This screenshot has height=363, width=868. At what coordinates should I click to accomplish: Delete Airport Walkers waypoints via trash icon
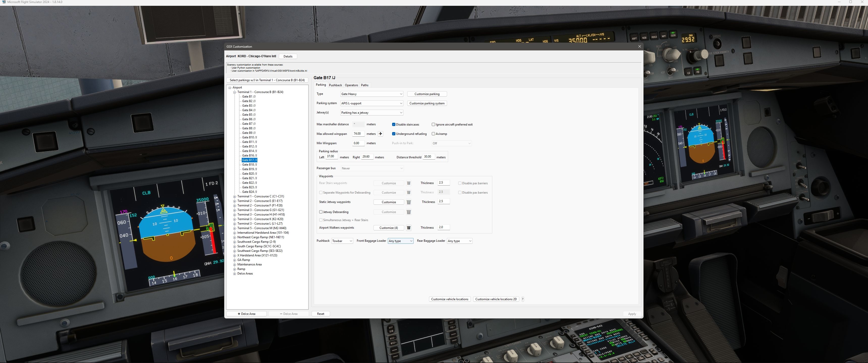(409, 228)
